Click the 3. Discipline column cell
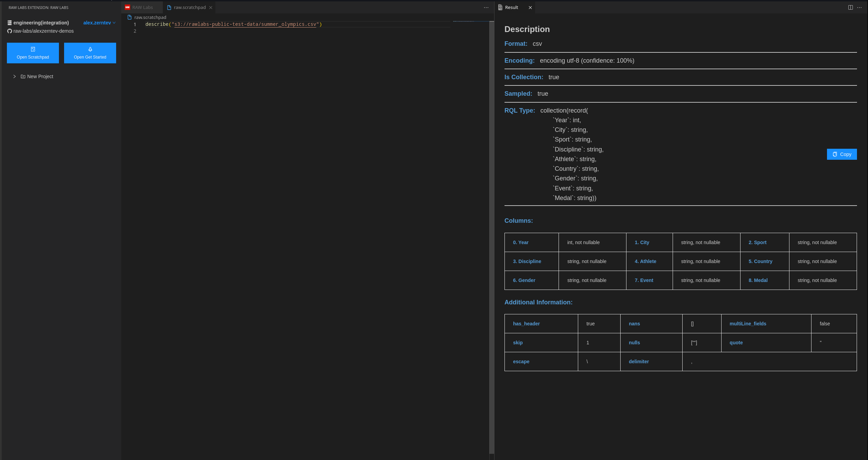Viewport: 868px width, 460px height. tap(532, 261)
